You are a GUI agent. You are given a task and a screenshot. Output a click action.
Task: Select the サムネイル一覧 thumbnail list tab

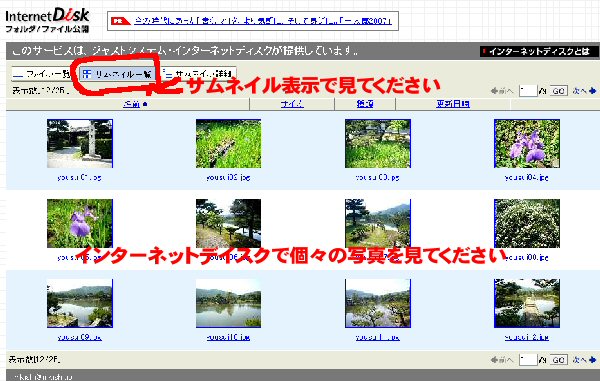point(117,74)
